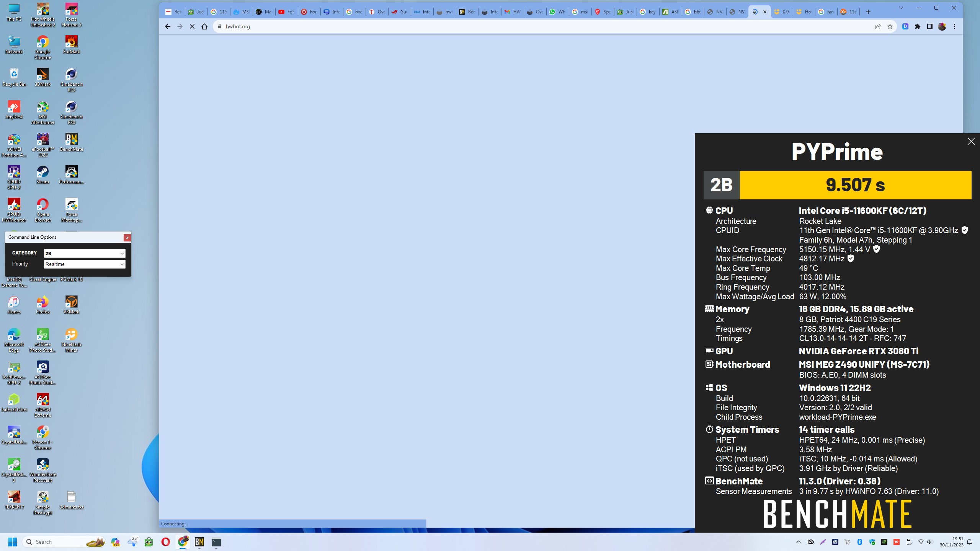Open the Priority dropdown set to Realtime
This screenshot has height=551, width=980.
(85, 264)
